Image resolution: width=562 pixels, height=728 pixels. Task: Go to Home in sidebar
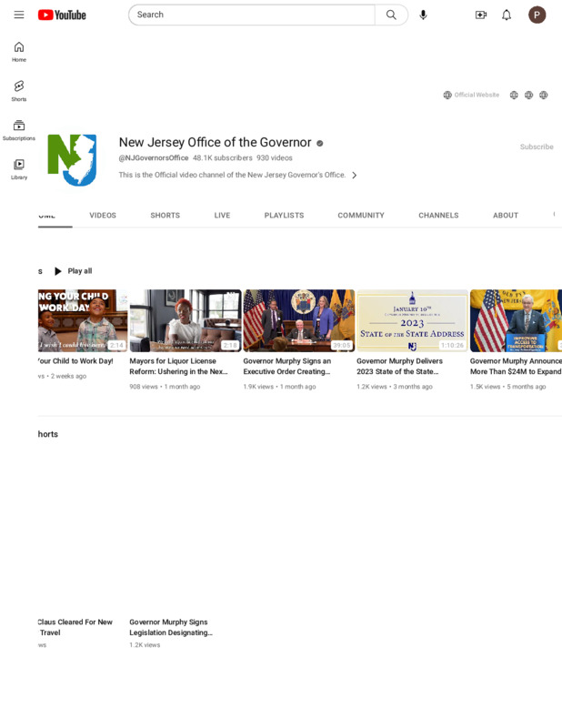pyautogui.click(x=19, y=52)
